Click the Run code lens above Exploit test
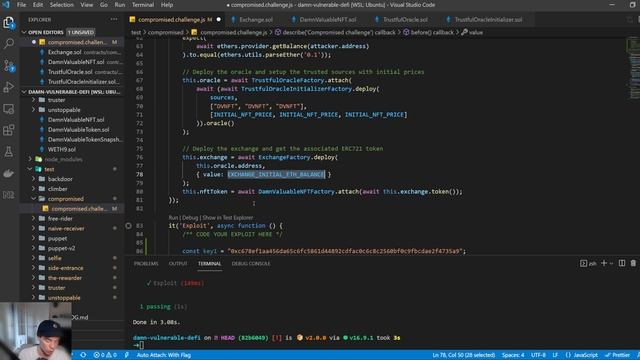This screenshot has width=640, height=360. coord(173,218)
